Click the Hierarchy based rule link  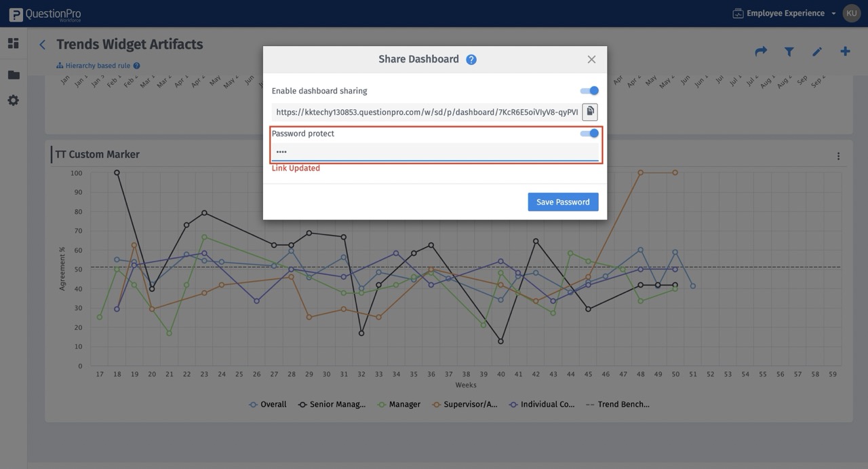98,66
